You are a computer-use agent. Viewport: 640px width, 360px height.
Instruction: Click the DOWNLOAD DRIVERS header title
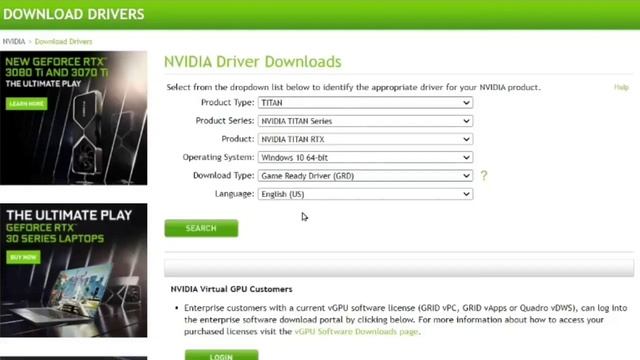click(x=73, y=14)
